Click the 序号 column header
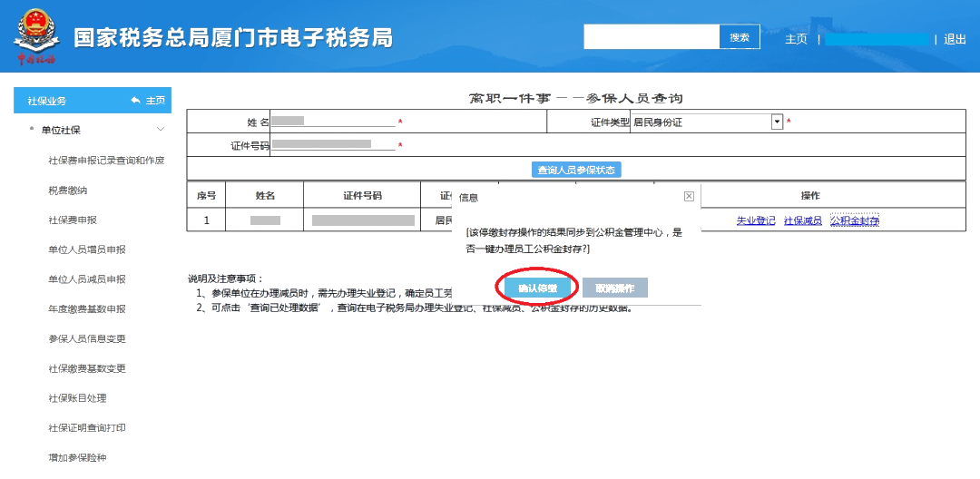The width and height of the screenshot is (980, 479). (x=206, y=195)
